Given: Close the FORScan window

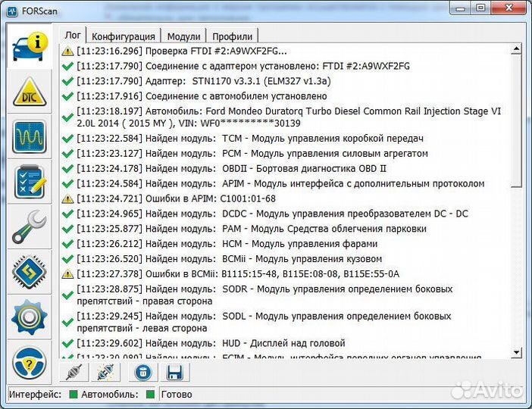Looking at the screenshot, I should pos(509,8).
